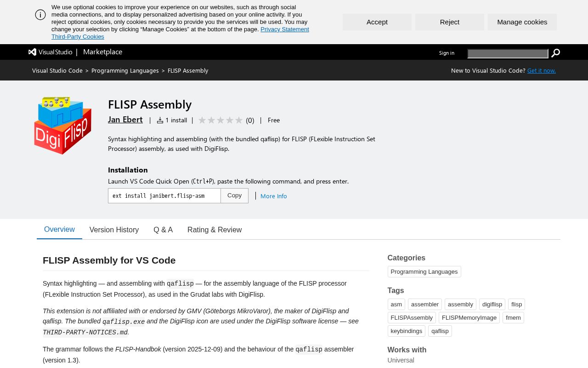Select the Programming Languages category chip

click(x=424, y=272)
